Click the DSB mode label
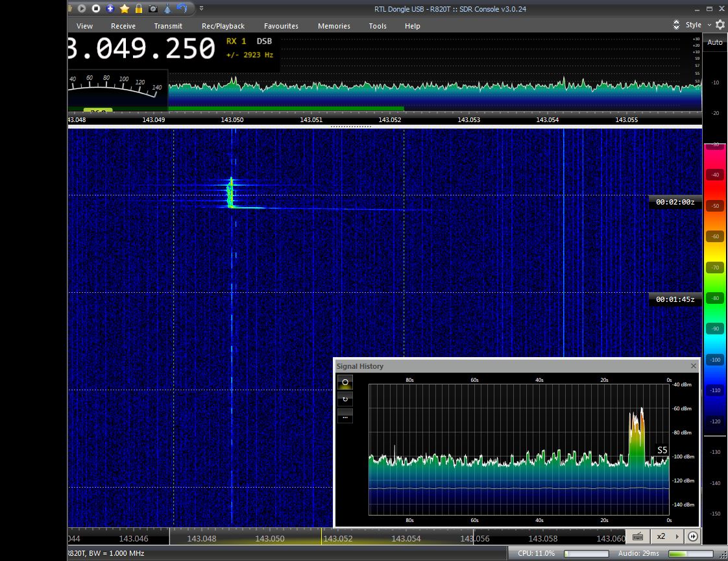Screen dimensions: 728x561 [x=264, y=41]
